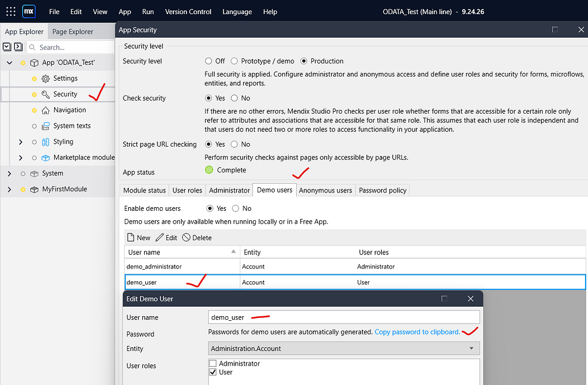Click the Styling icon in App Explorer
This screenshot has height=385, width=588.
pos(45,142)
